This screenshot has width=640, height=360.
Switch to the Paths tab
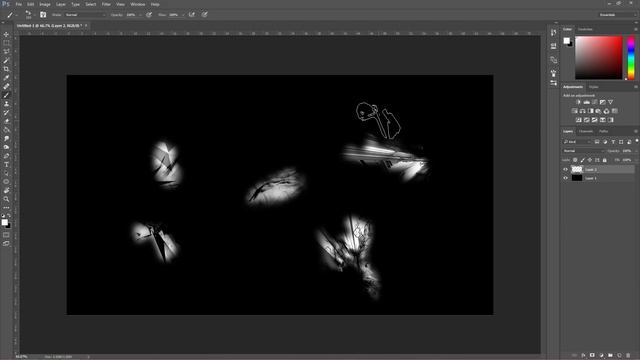(604, 131)
